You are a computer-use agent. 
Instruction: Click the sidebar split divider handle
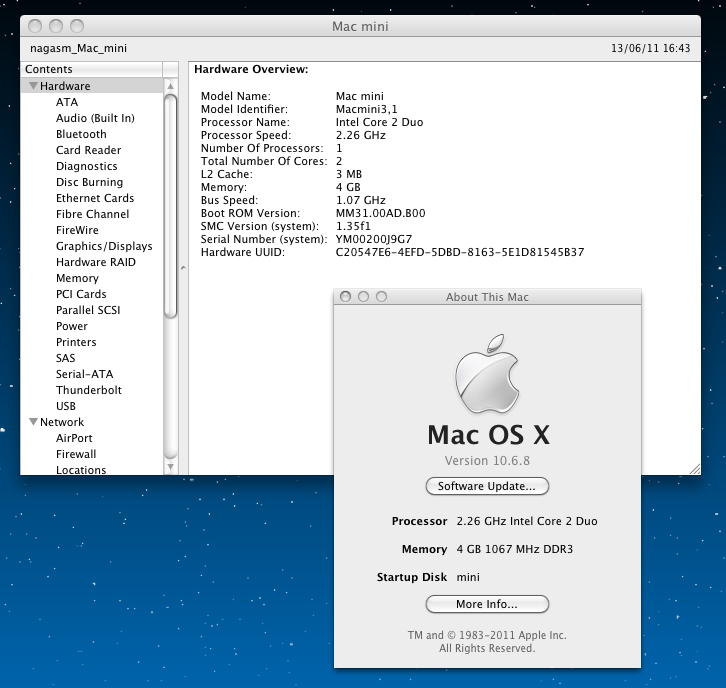(183, 268)
